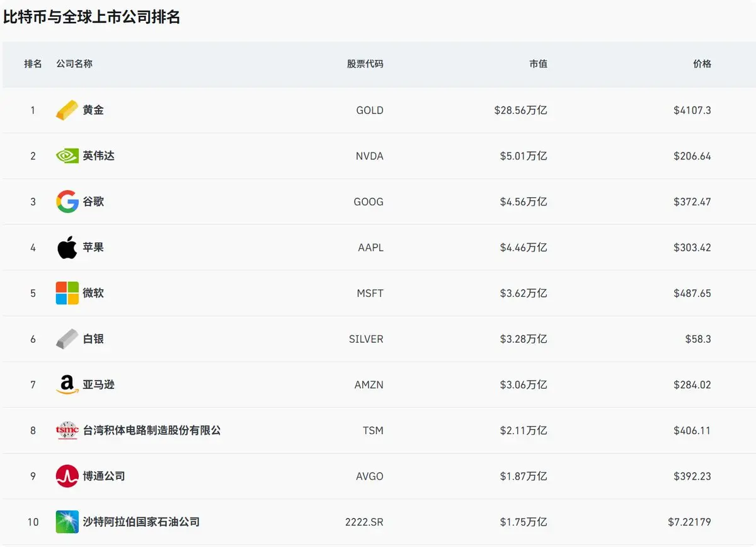
Task: Click the $406.11 price cell
Action: point(692,430)
